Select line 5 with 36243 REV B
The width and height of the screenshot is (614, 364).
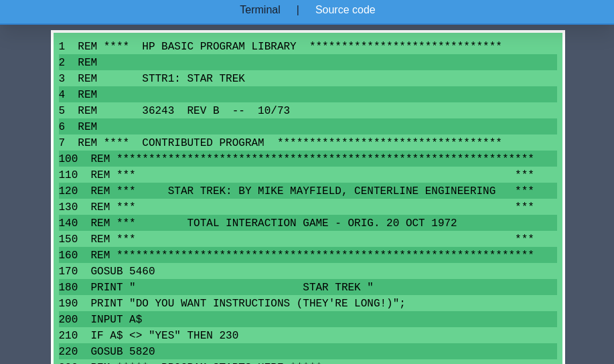point(308,110)
